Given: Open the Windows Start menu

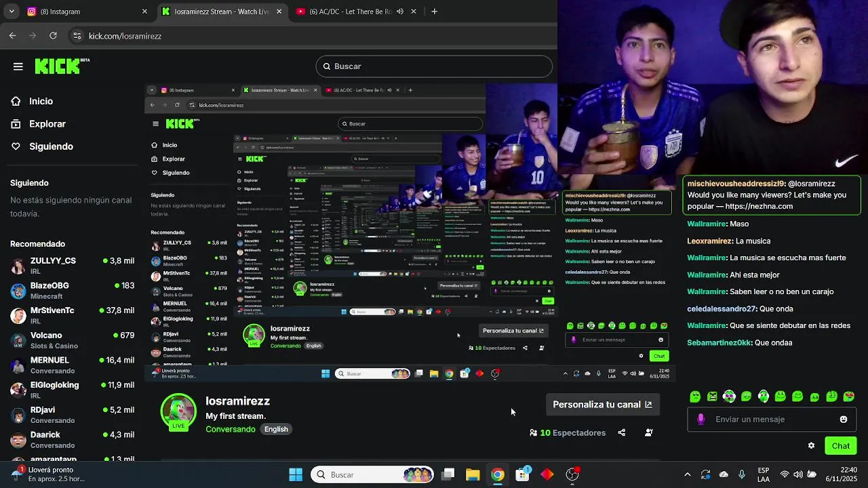Looking at the screenshot, I should pyautogui.click(x=296, y=474).
